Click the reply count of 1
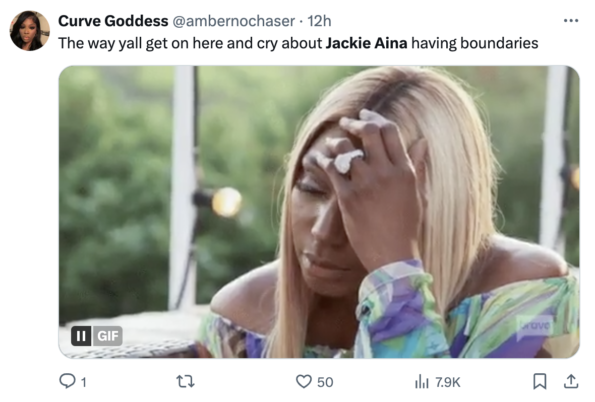Image resolution: width=595 pixels, height=402 pixels. (84, 382)
